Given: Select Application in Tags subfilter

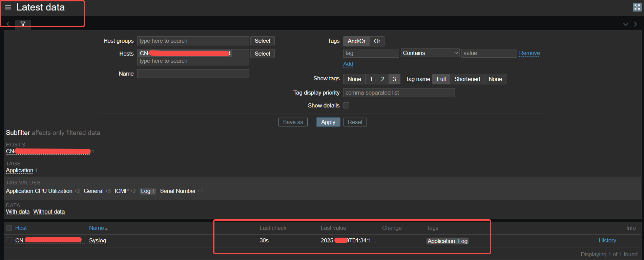Looking at the screenshot, I should tap(20, 170).
